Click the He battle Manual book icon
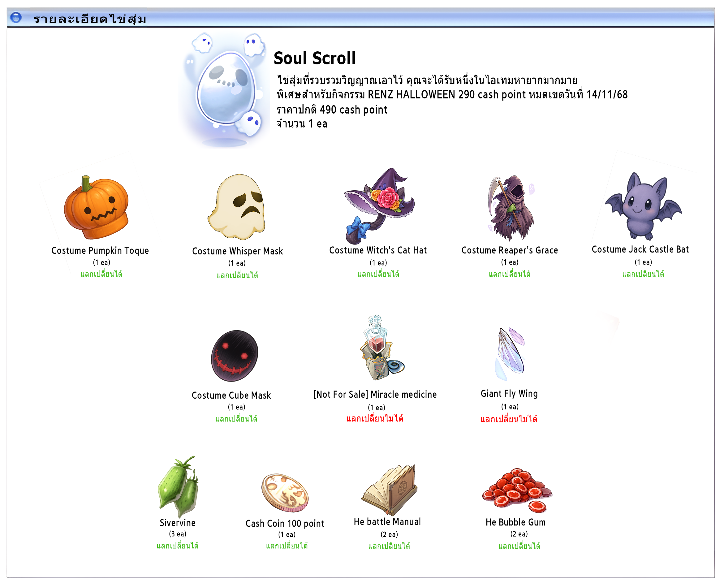Screen dimensions: 724x588 [390, 490]
